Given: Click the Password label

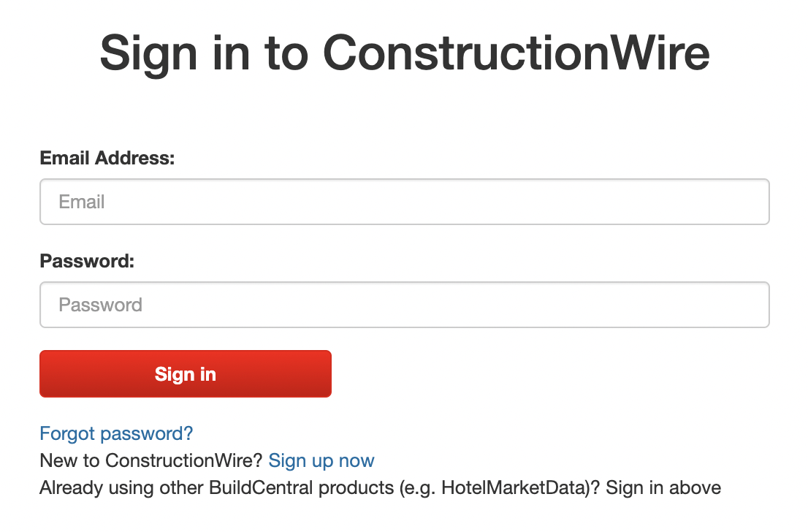Looking at the screenshot, I should pyautogui.click(x=87, y=261).
